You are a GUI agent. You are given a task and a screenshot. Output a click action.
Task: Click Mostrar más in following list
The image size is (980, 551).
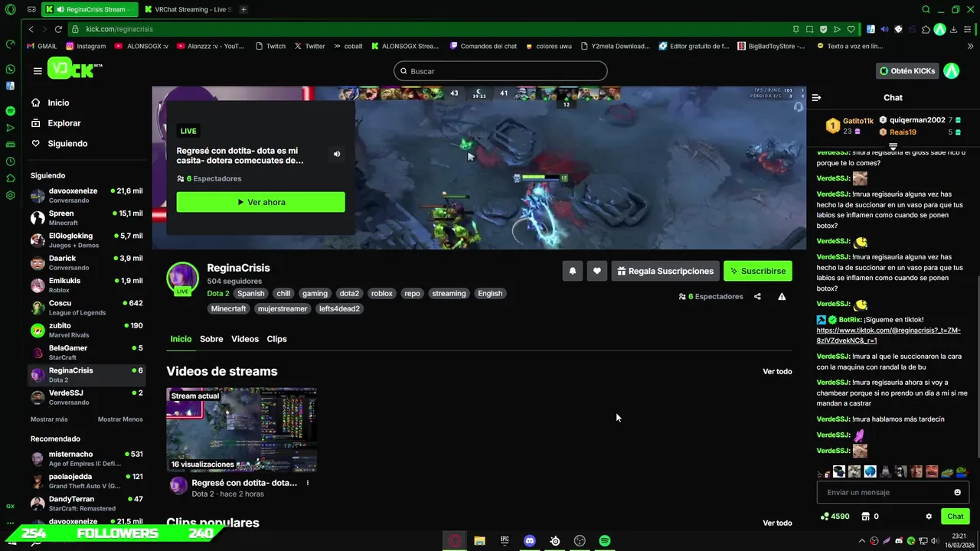click(x=49, y=419)
